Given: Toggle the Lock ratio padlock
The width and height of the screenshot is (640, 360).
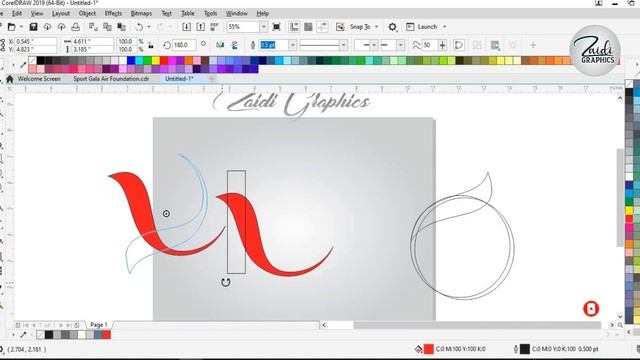Looking at the screenshot, I should coord(151,45).
